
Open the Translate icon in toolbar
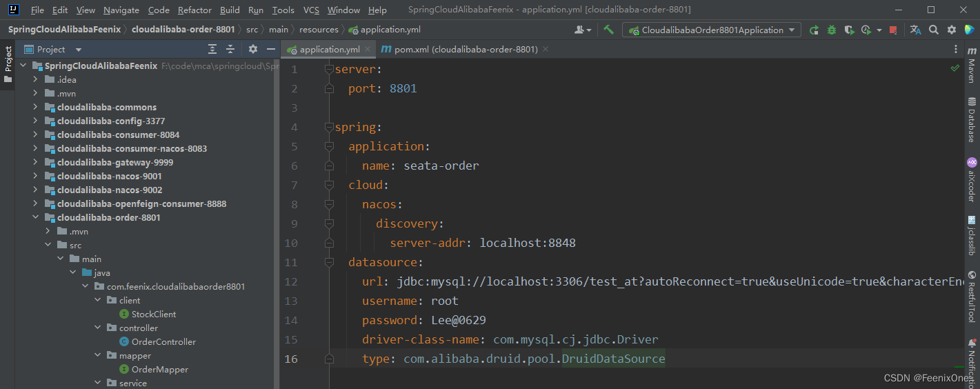click(x=915, y=30)
